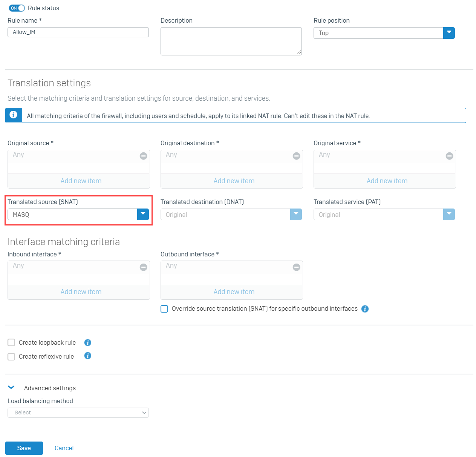
Task: Remove the Any entry from Original source
Action: click(143, 156)
